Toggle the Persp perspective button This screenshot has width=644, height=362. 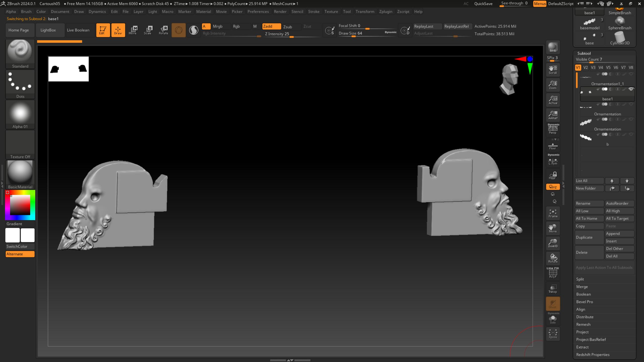tap(553, 129)
